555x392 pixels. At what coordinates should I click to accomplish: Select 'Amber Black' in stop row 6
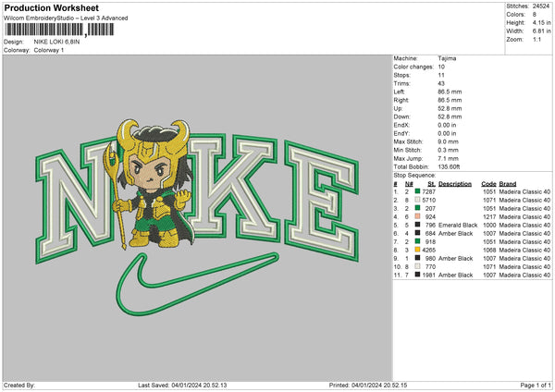[x=455, y=233]
